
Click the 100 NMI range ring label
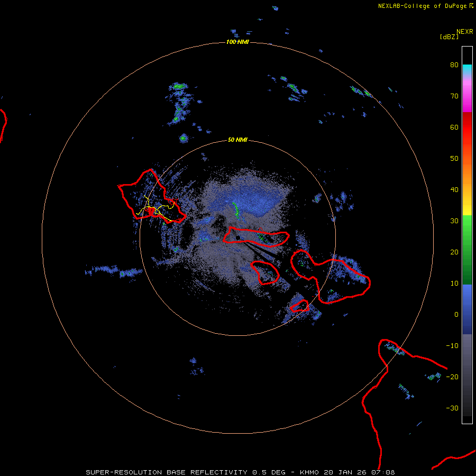(237, 42)
